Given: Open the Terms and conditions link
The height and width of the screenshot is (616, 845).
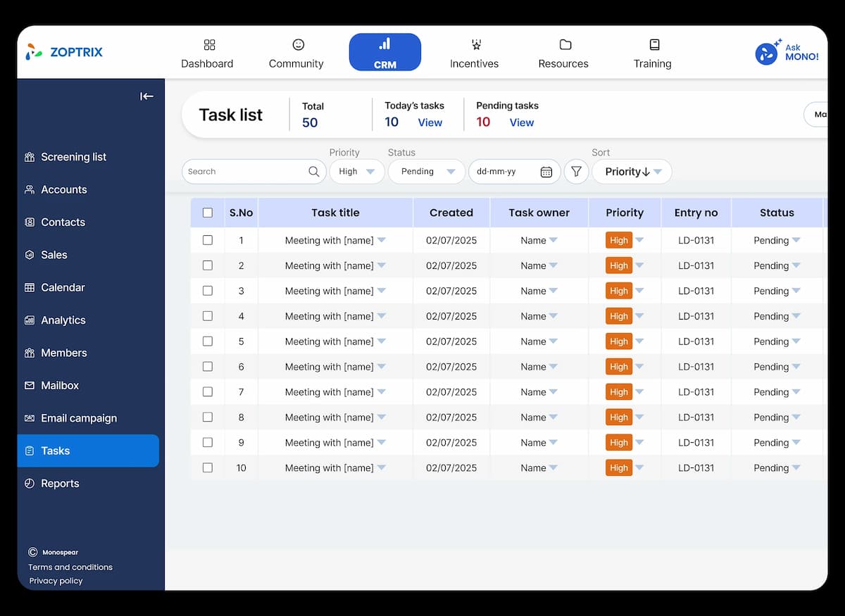Looking at the screenshot, I should pyautogui.click(x=70, y=567).
